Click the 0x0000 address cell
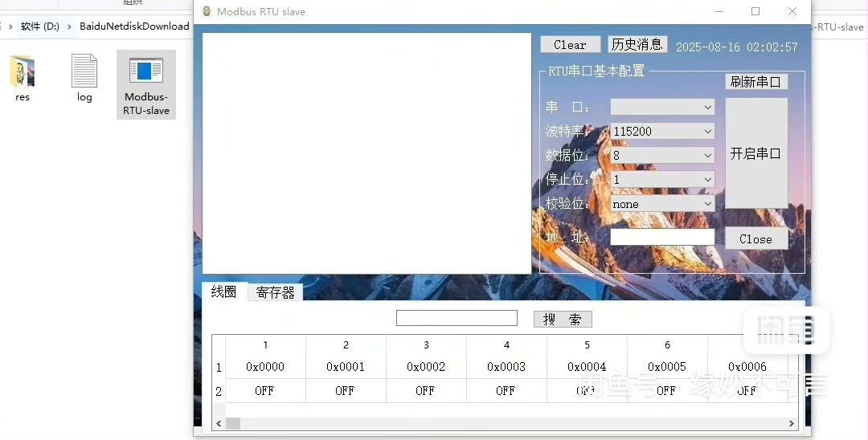 coord(266,367)
